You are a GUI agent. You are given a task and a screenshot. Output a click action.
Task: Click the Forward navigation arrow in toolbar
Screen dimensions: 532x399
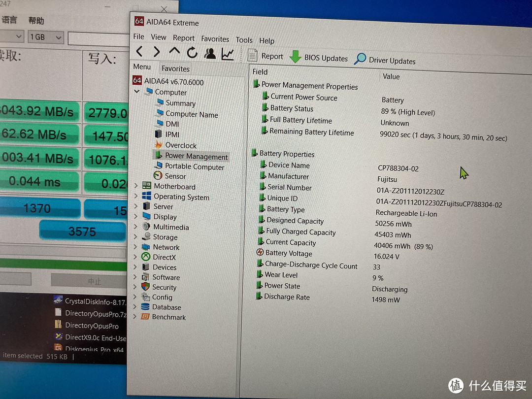click(157, 52)
